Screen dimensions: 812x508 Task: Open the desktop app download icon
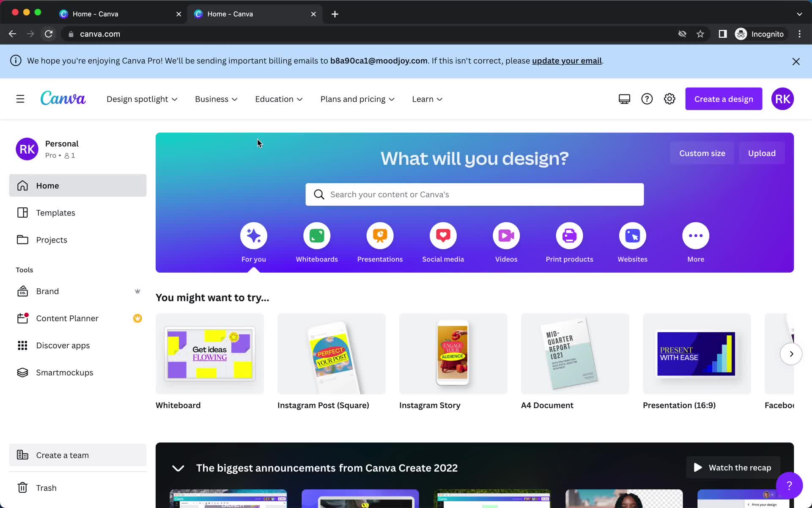click(624, 99)
